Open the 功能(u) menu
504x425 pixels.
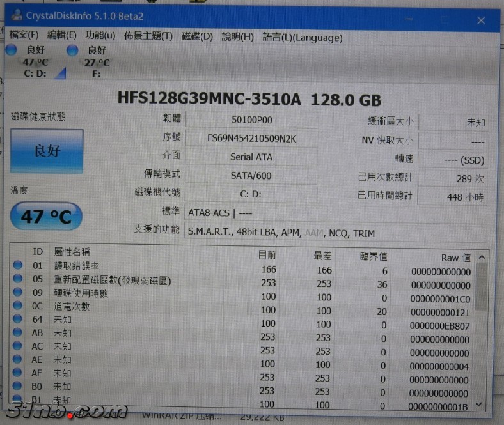[100, 36]
